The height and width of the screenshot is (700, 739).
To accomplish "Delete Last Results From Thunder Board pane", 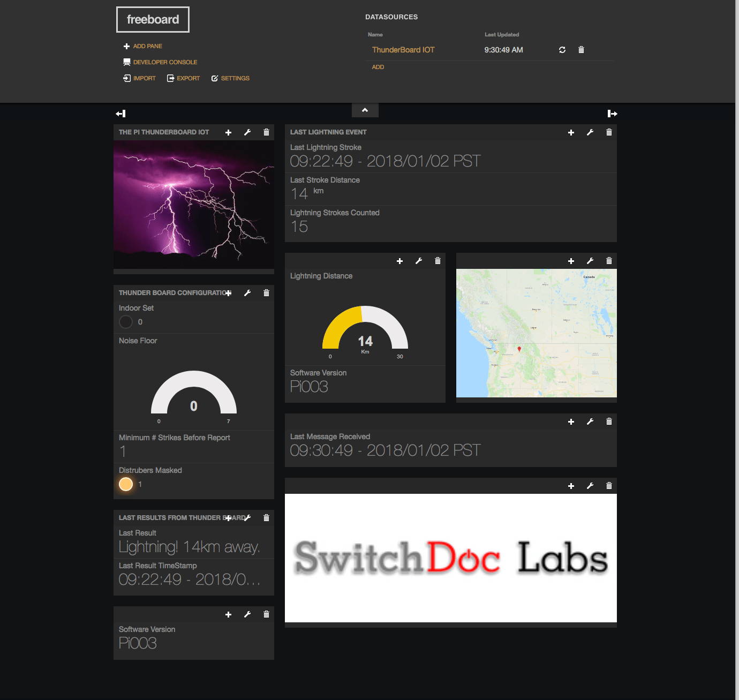I will pos(266,518).
